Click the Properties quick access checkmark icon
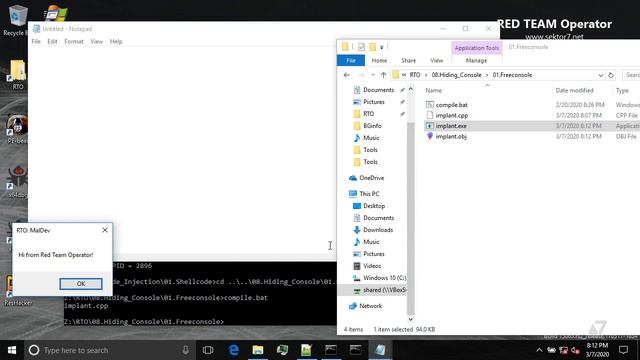640x360 pixels. [361, 47]
